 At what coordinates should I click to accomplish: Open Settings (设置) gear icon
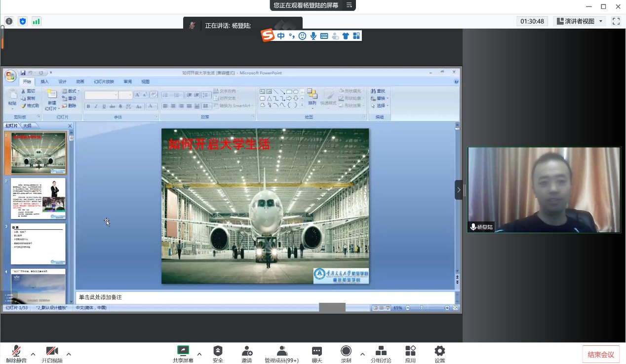coord(439,351)
